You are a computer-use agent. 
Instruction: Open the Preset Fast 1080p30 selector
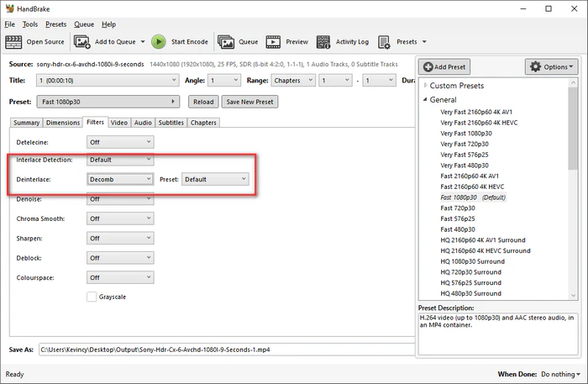pos(108,102)
